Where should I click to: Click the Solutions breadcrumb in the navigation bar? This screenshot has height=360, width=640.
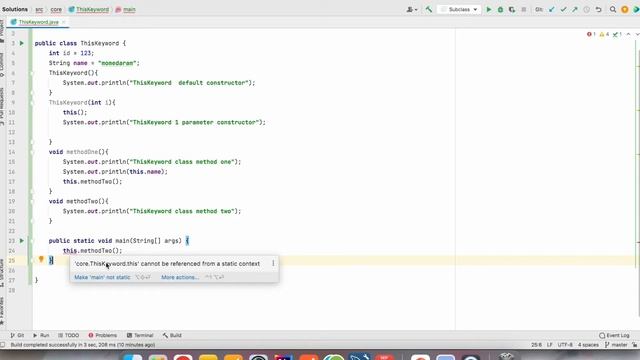pyautogui.click(x=15, y=9)
